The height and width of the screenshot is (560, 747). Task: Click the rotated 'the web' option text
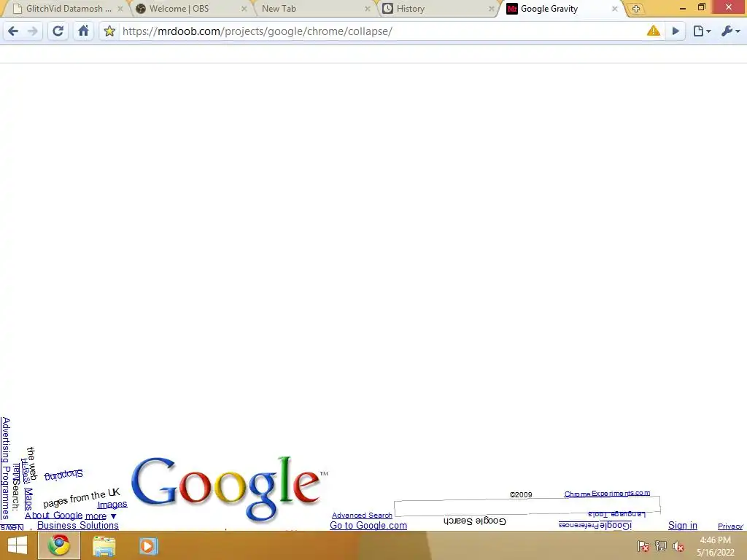click(31, 463)
